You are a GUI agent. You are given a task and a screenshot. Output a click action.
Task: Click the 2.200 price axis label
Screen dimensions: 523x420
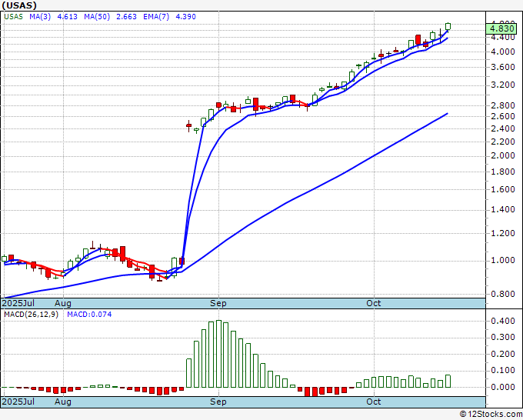pyautogui.click(x=503, y=142)
